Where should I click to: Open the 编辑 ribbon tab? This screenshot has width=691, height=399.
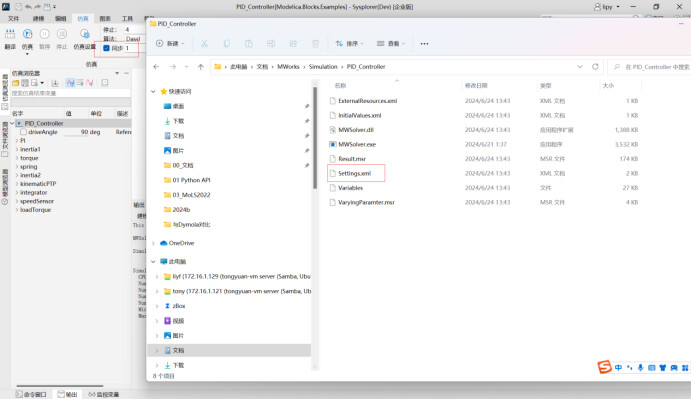point(60,19)
